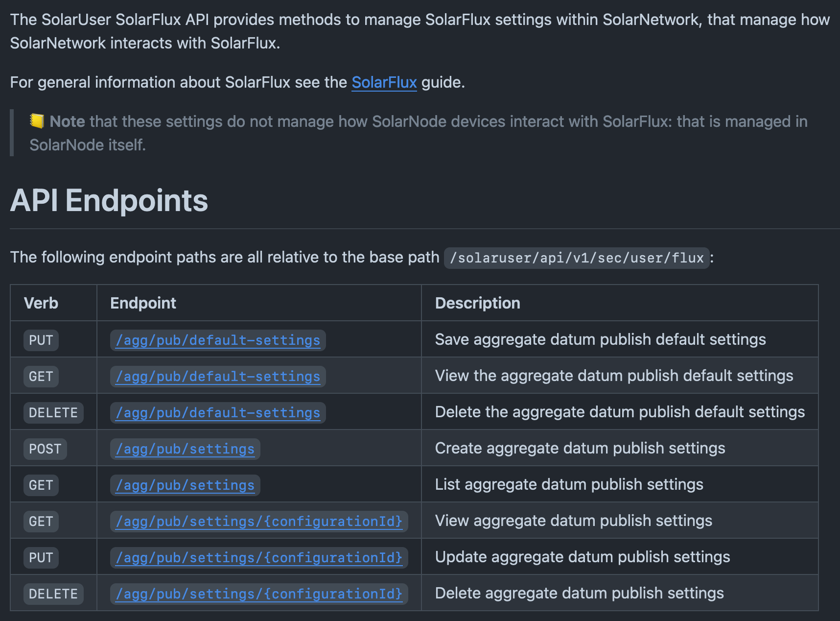The height and width of the screenshot is (621, 840).
Task: Click the bold 'Note' word in blockquote
Action: coord(68,121)
